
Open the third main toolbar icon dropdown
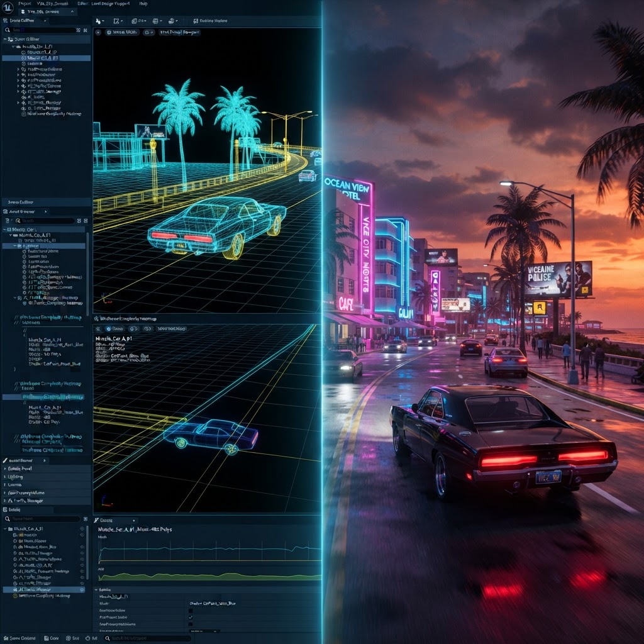138,21
